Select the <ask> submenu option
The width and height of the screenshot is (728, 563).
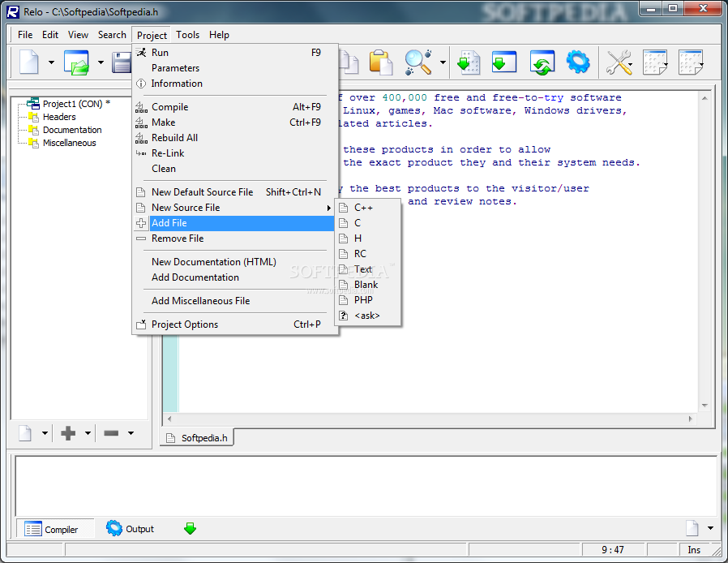pyautogui.click(x=367, y=316)
